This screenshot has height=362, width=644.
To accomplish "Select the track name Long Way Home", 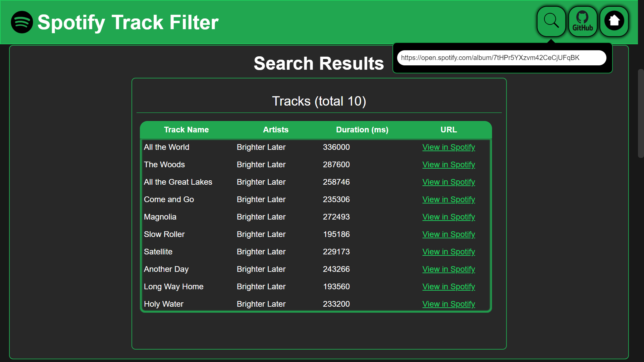I will pos(173,287).
